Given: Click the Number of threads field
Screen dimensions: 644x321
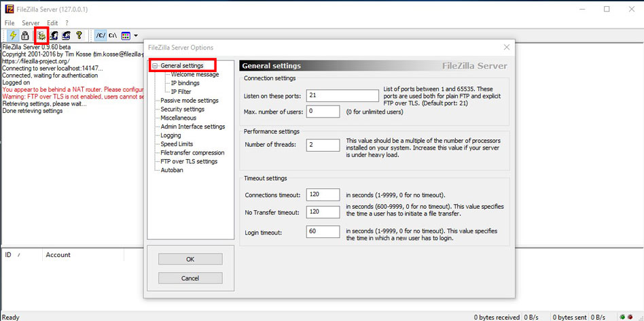Looking at the screenshot, I should click(323, 145).
